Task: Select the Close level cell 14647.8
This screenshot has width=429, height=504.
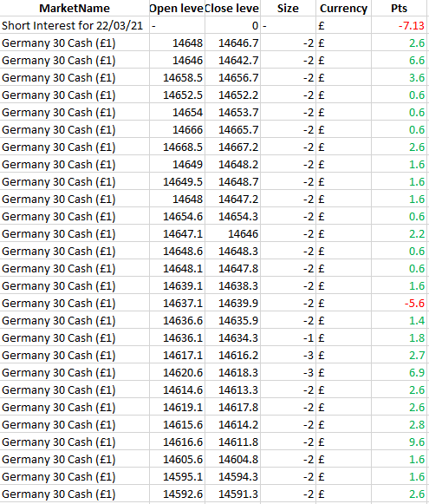Action: click(232, 268)
